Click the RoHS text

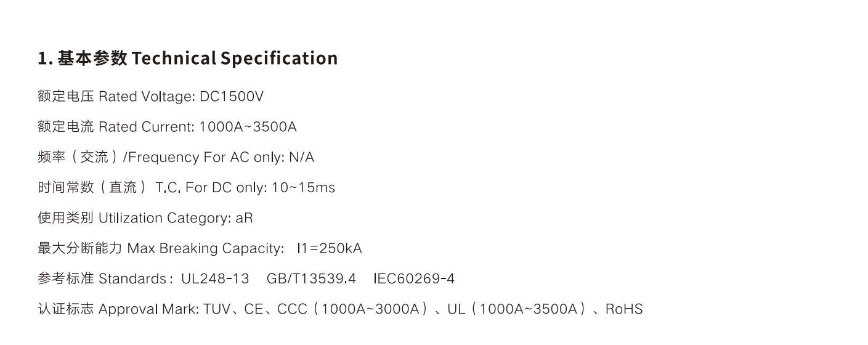point(624,309)
